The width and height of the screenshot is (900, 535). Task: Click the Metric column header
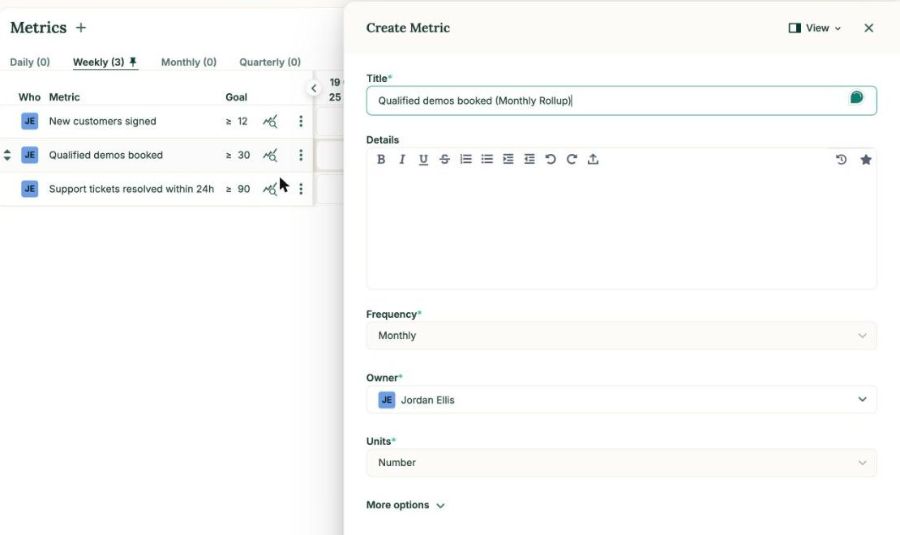coord(64,97)
